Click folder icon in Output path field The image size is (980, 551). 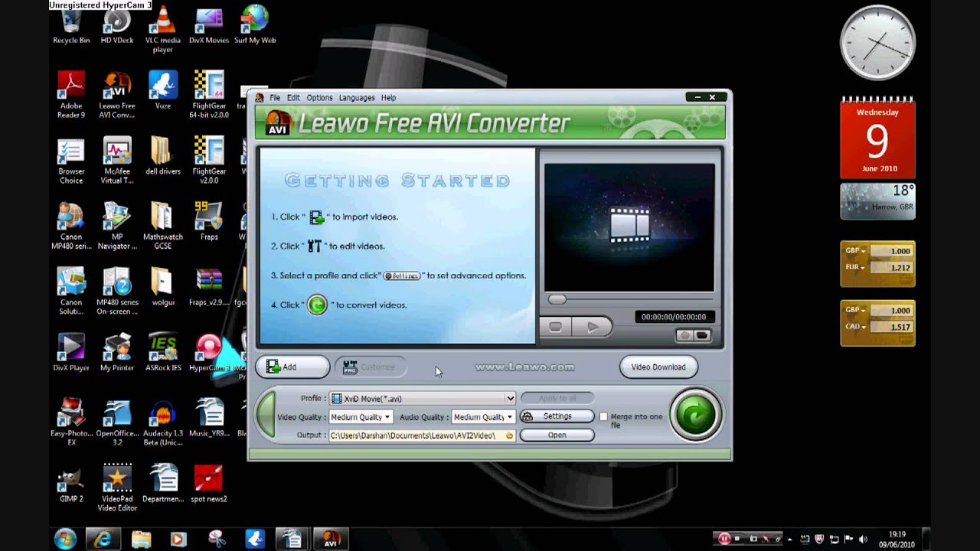point(509,435)
